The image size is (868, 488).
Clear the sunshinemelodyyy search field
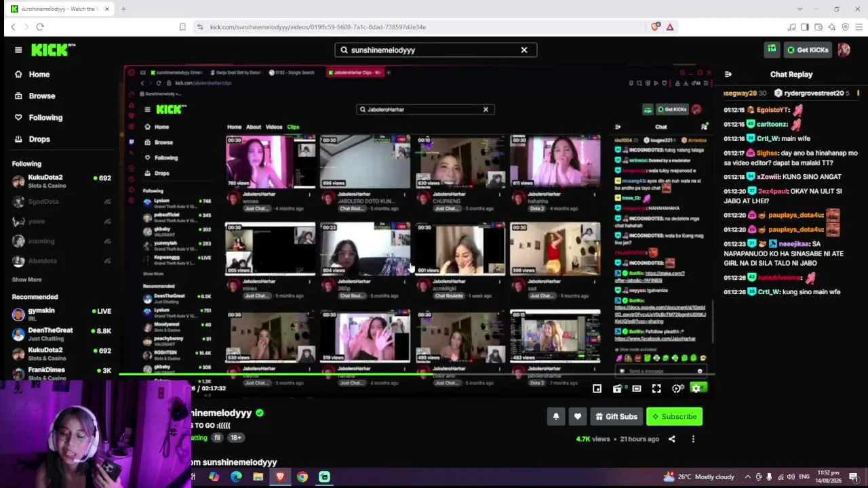coord(524,50)
